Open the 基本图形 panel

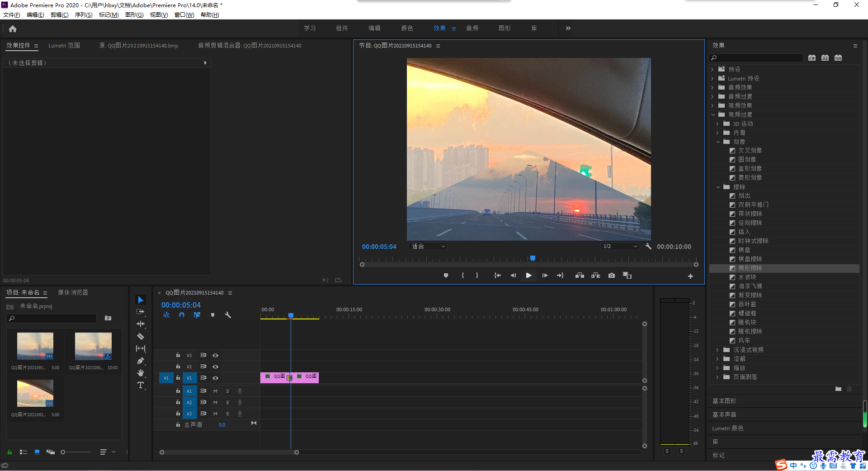[x=724, y=401]
